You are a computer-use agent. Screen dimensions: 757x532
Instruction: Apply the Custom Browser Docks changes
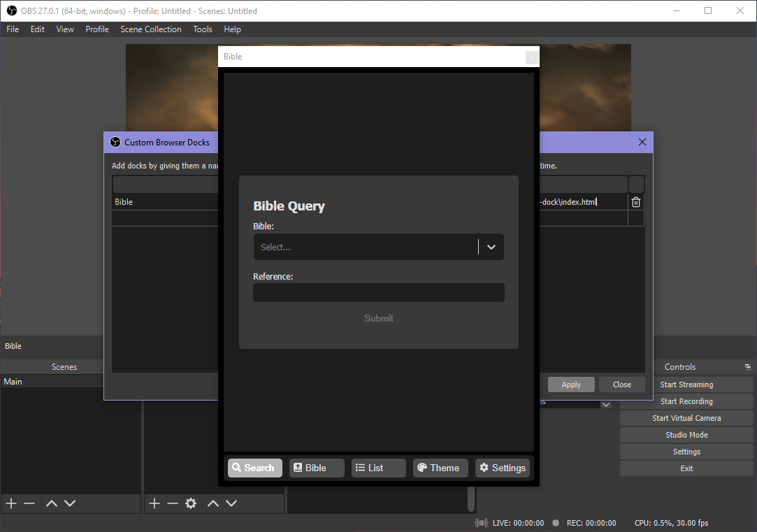tap(571, 384)
